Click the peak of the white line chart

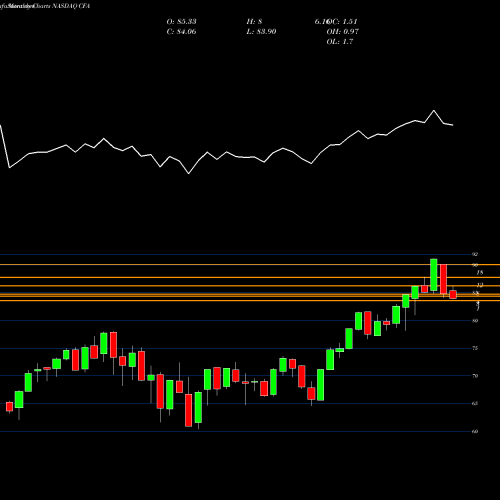coord(434,111)
